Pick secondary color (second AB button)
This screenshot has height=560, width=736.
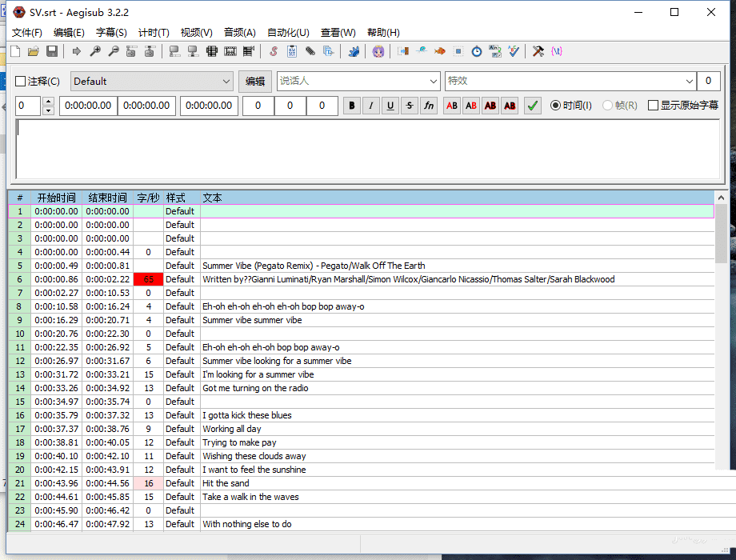471,106
